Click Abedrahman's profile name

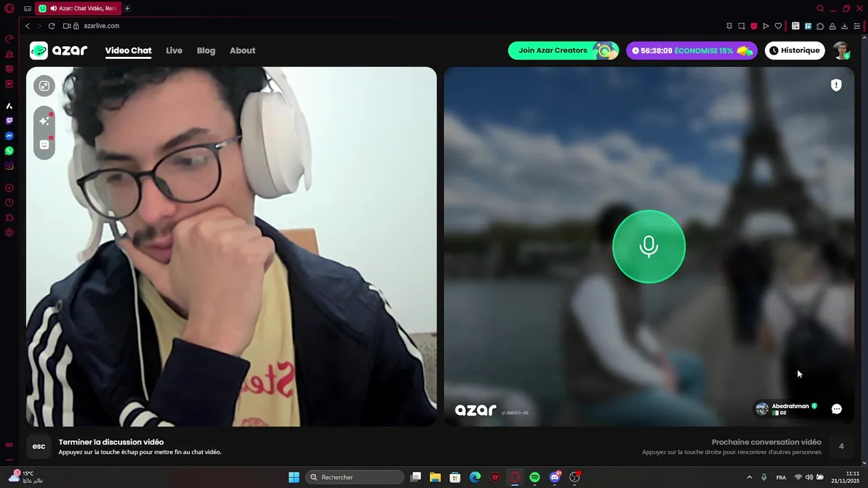click(790, 406)
